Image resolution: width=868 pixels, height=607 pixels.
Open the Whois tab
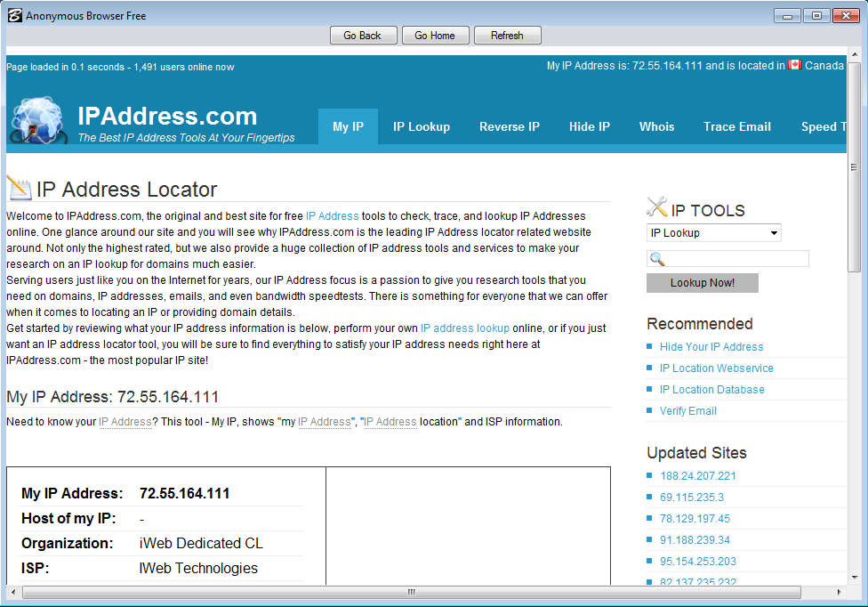656,126
